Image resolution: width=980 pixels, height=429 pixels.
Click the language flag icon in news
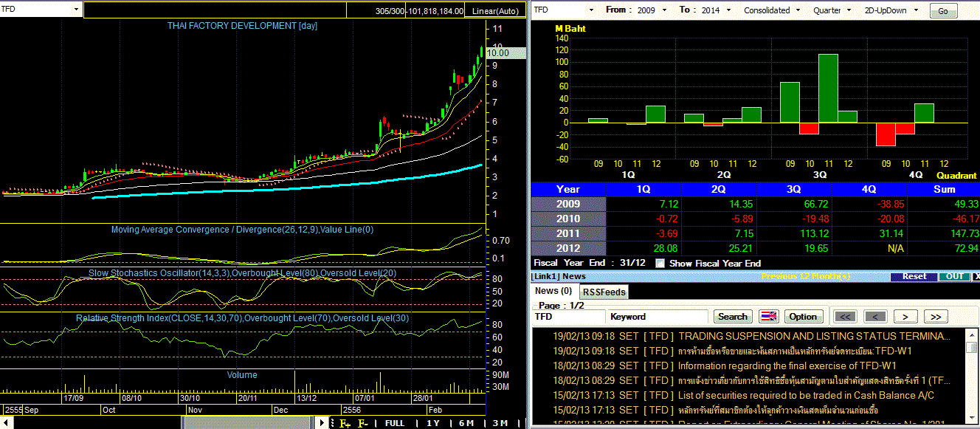(769, 317)
